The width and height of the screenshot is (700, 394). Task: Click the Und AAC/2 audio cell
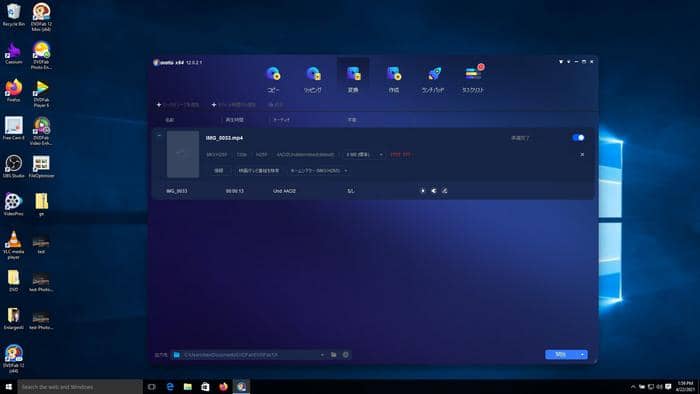[x=284, y=191]
